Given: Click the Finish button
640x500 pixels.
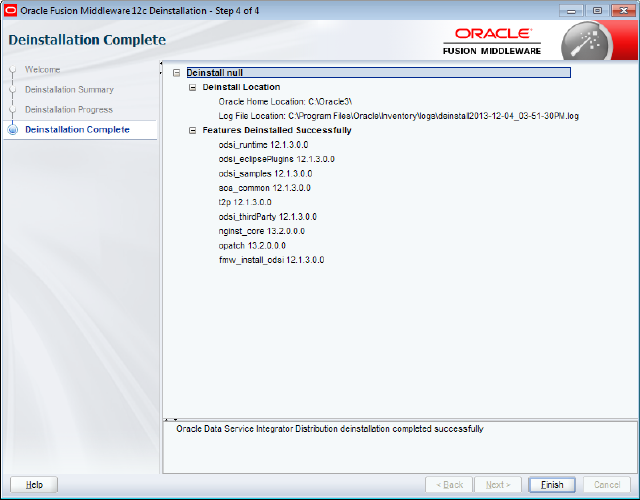Looking at the screenshot, I should tap(552, 485).
